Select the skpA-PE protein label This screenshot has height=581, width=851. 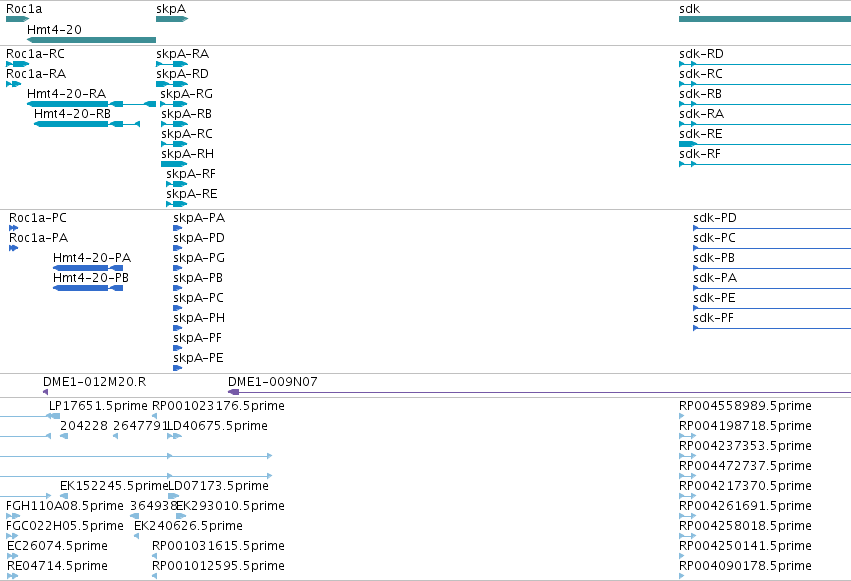coord(198,359)
